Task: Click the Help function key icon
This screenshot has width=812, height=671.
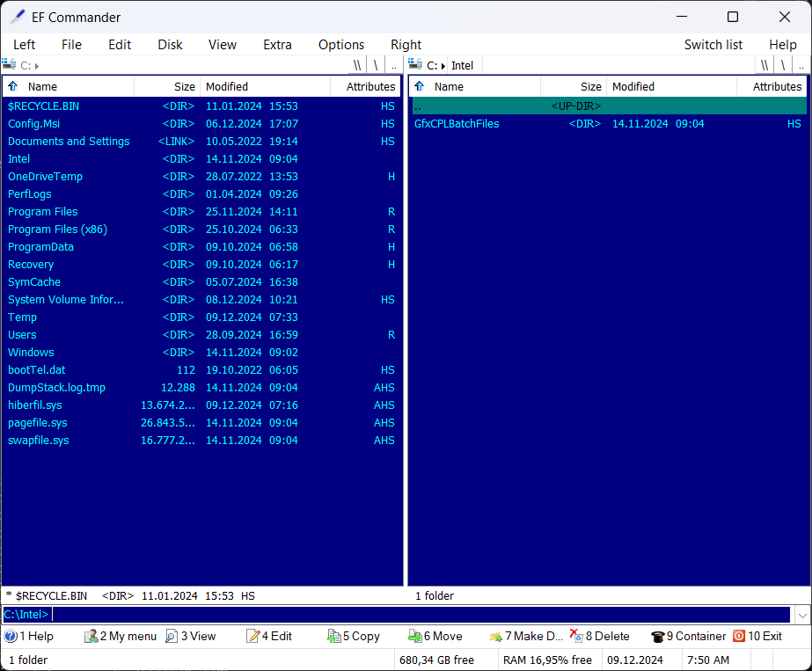Action: pos(11,636)
